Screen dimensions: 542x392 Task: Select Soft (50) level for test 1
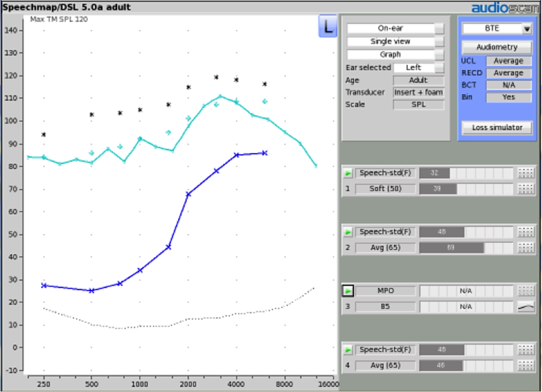pos(385,189)
